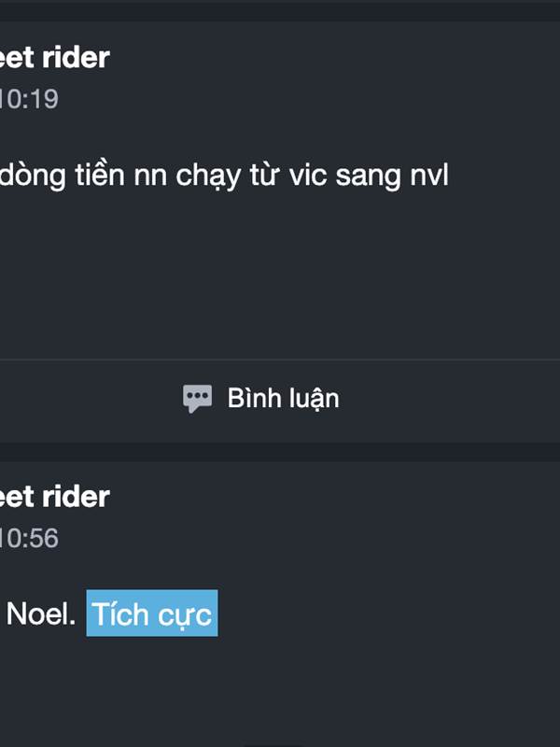This screenshot has height=747, width=560.
Task: Select the highlighted Tích cực sentiment tag
Action: [x=152, y=613]
